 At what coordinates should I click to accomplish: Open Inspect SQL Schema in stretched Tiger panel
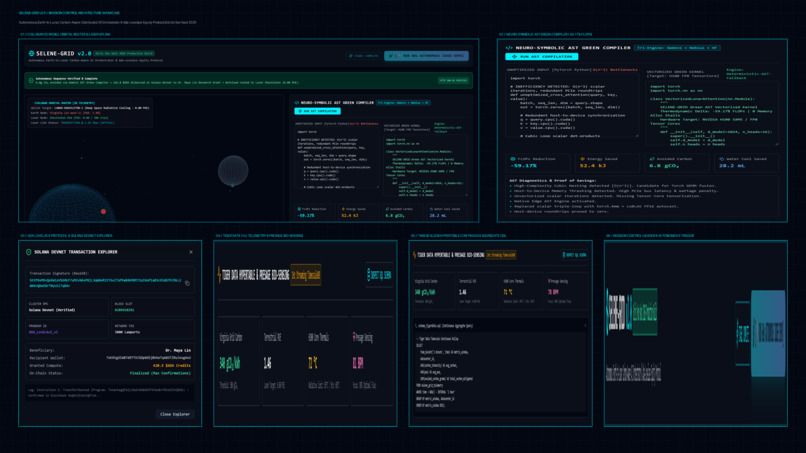[379, 275]
